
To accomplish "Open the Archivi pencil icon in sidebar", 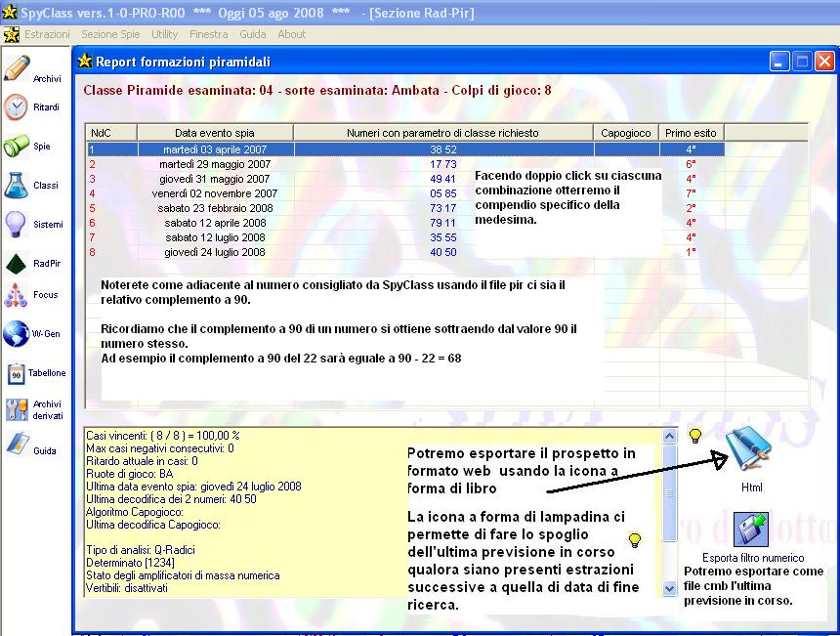I will click(18, 68).
